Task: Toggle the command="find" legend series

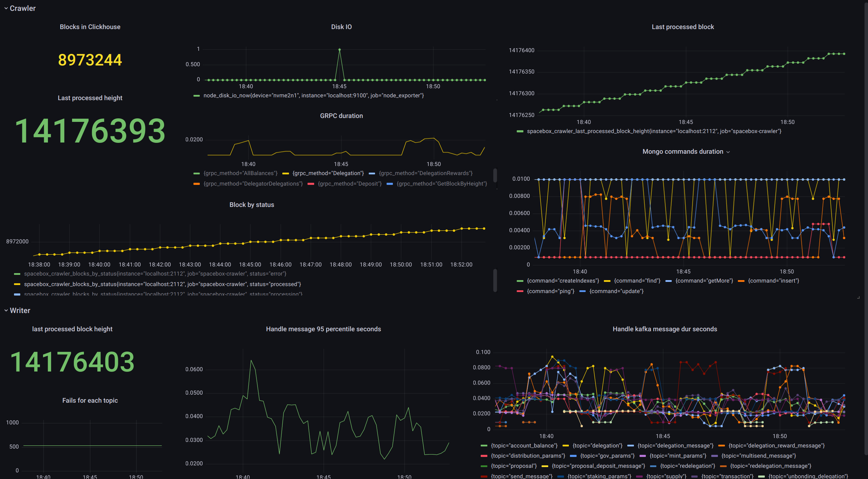Action: [637, 281]
